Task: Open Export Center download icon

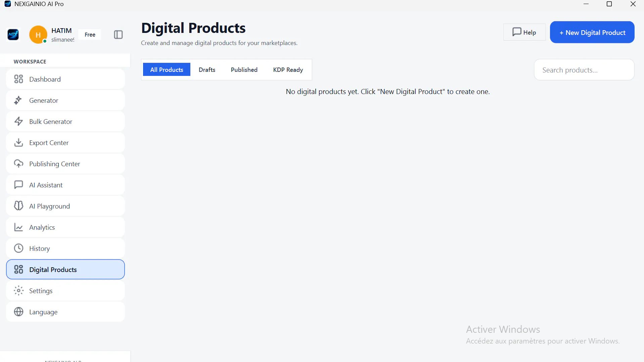Action: (x=18, y=143)
